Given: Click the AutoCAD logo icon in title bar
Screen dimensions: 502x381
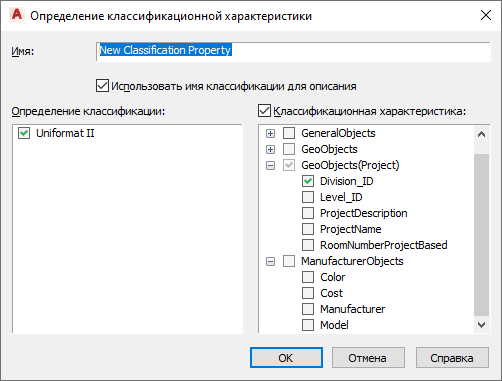Looking at the screenshot, I should 17,15.
